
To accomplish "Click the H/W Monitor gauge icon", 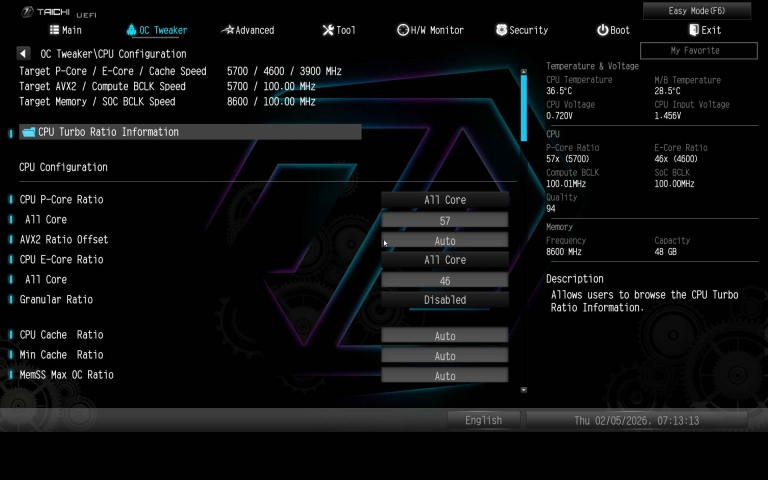I will (402, 30).
